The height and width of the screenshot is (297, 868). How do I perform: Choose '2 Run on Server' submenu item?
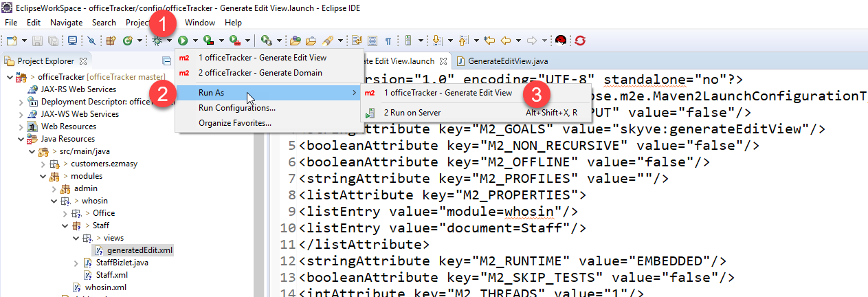[476, 112]
